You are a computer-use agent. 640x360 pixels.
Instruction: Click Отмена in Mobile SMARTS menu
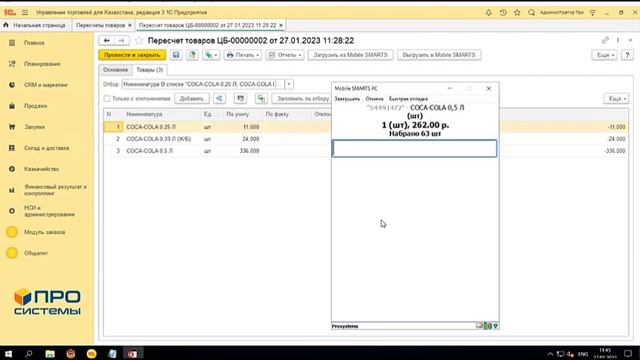374,99
